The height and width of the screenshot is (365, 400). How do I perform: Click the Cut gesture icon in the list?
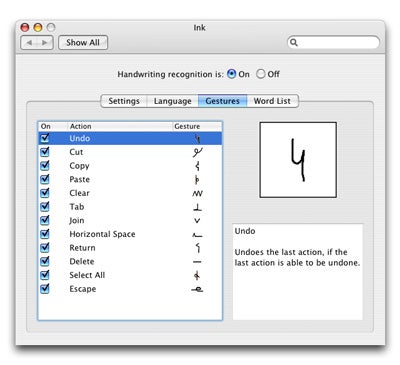pyautogui.click(x=197, y=152)
